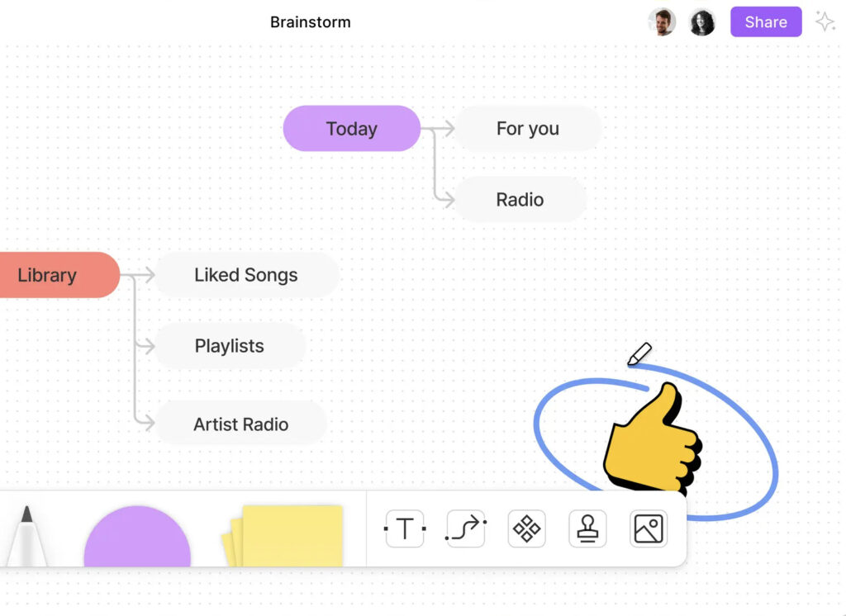
Task: Open the insert image tool
Action: (649, 528)
